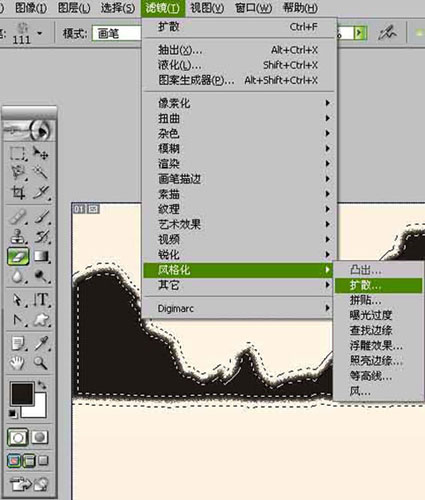This screenshot has height=500, width=425.
Task: Switch to Standard edit mode
Action: click(18, 437)
